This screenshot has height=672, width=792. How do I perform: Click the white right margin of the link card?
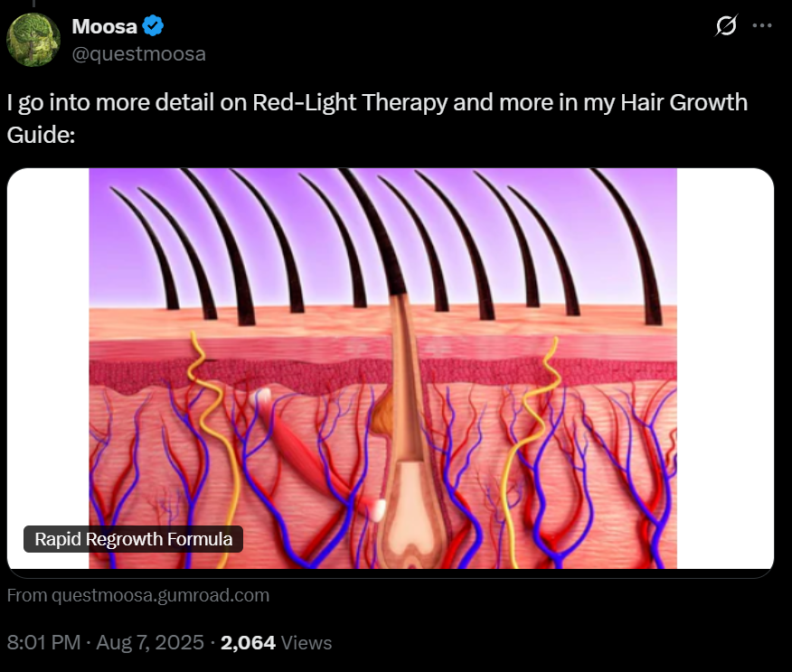tap(725, 369)
